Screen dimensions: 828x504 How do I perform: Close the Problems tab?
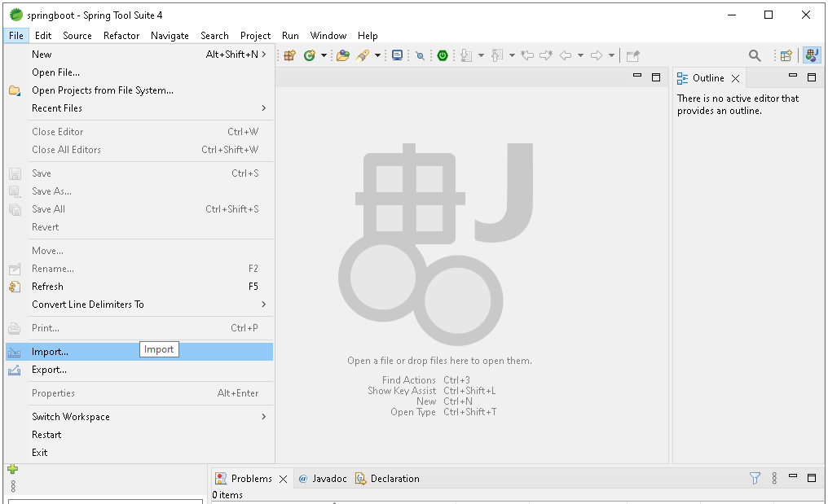pos(283,479)
